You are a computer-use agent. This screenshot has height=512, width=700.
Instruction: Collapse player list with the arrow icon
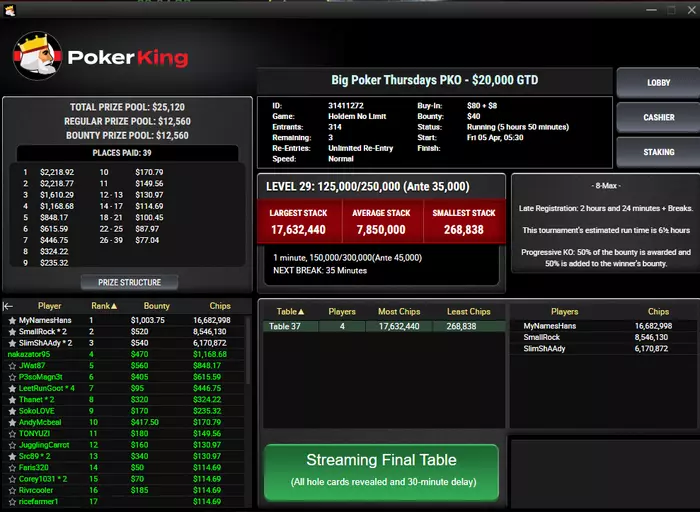pyautogui.click(x=8, y=306)
